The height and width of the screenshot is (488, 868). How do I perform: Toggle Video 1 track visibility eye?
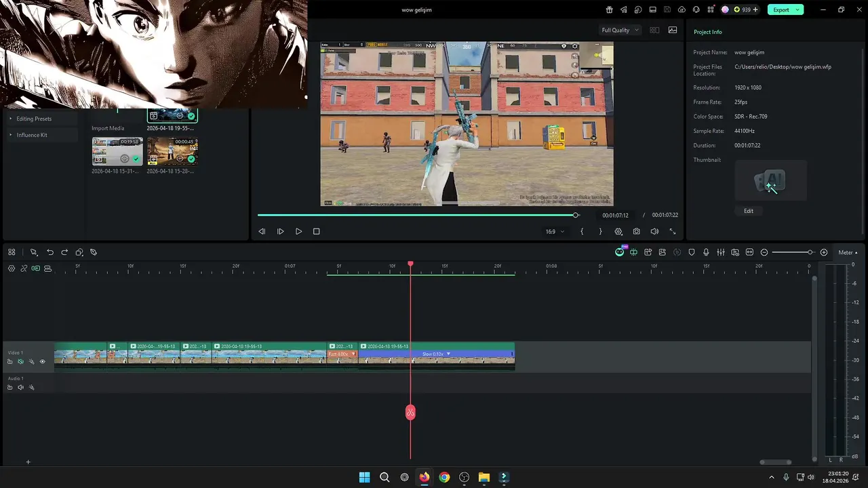pos(42,362)
